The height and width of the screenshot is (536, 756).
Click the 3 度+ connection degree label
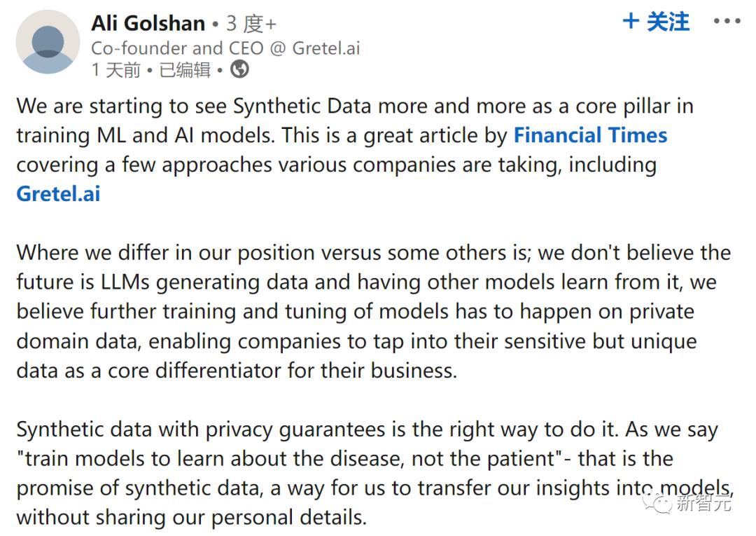click(251, 24)
